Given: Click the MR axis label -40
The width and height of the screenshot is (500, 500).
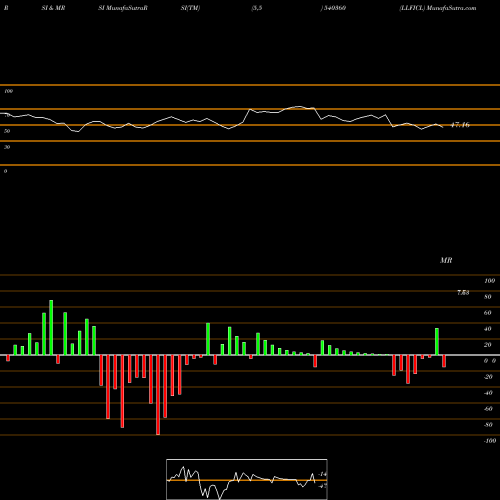Looking at the screenshot, I should [488, 393].
